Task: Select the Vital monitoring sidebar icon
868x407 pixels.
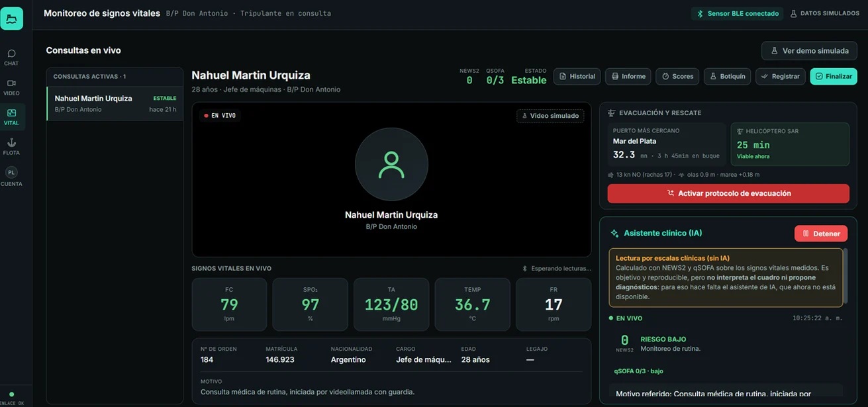Action: click(11, 116)
